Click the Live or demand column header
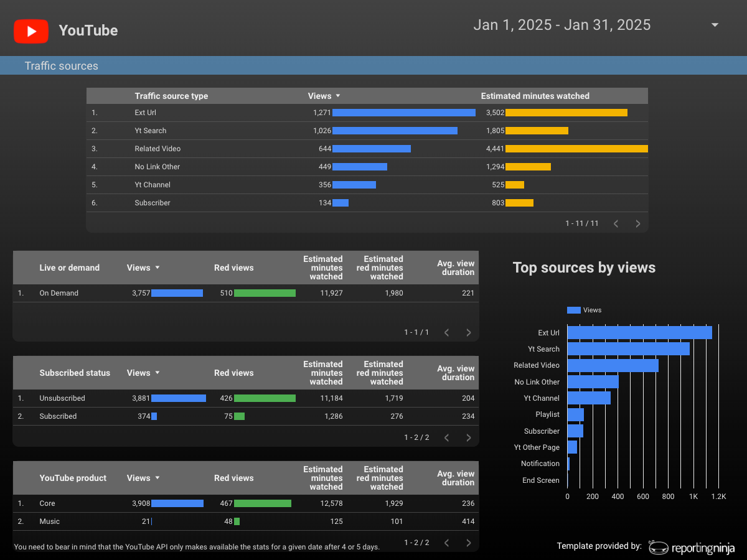This screenshot has height=560, width=747. 69,268
